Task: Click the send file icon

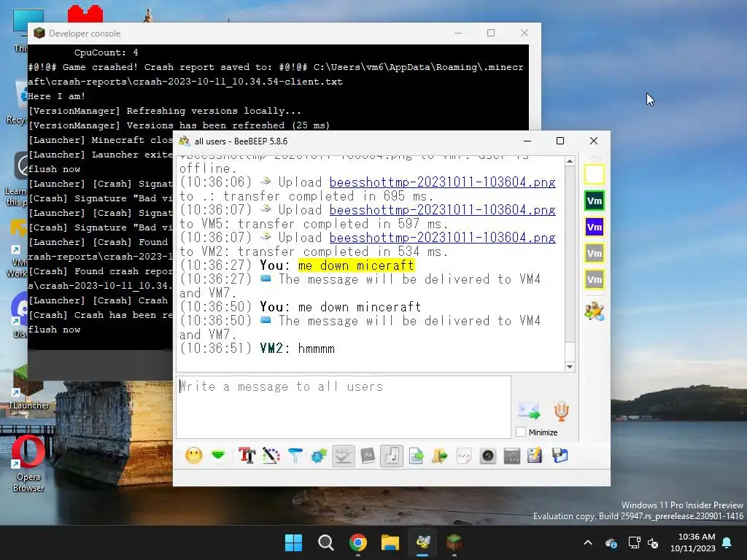Action: 416,456
